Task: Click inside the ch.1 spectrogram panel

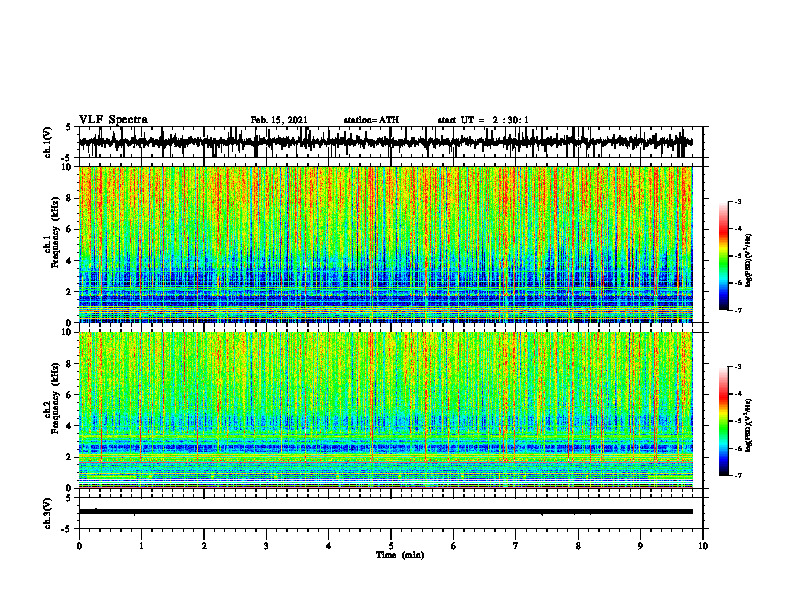Action: point(385,244)
